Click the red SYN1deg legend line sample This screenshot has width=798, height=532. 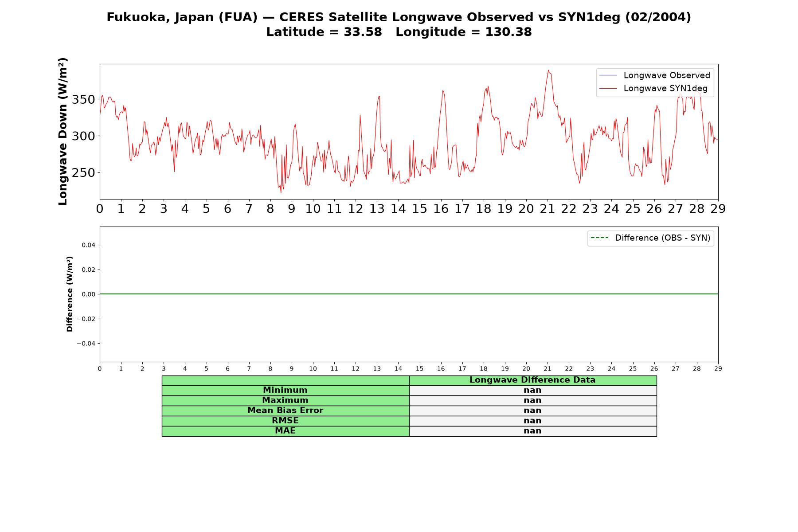608,89
